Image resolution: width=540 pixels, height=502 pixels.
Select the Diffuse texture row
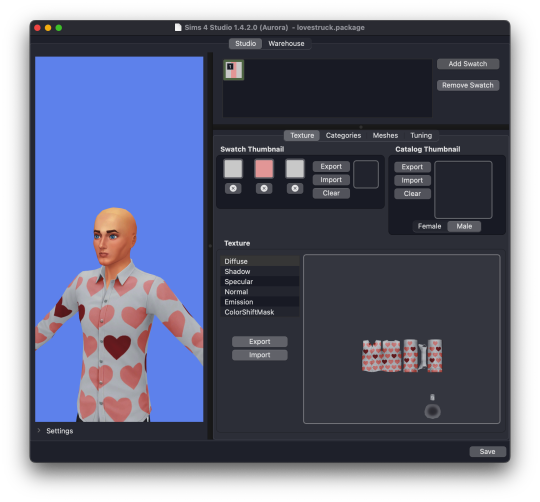pyautogui.click(x=260, y=261)
